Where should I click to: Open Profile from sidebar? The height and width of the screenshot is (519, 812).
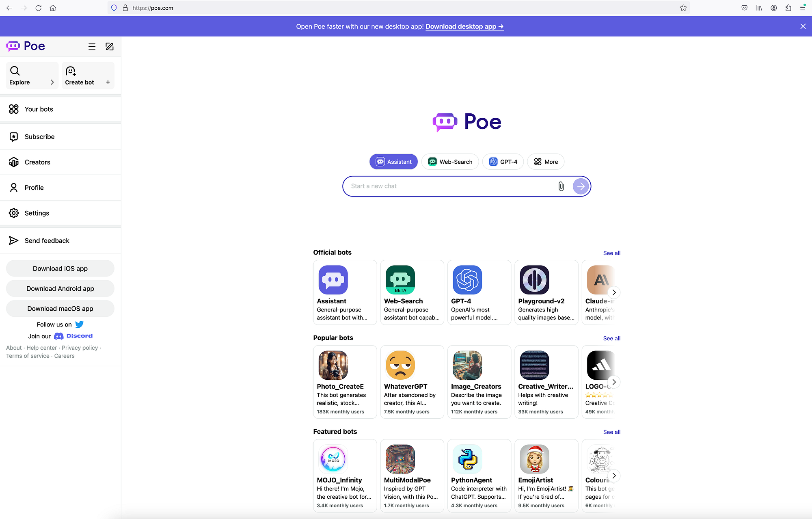coord(60,188)
